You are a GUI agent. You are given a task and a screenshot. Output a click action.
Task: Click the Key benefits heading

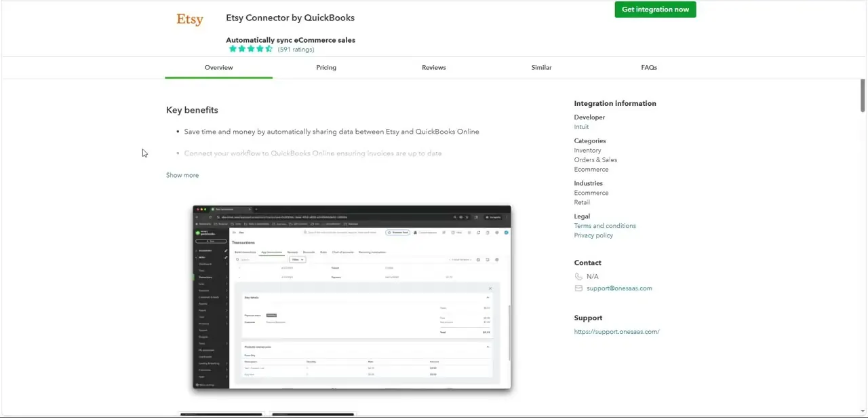192,110
